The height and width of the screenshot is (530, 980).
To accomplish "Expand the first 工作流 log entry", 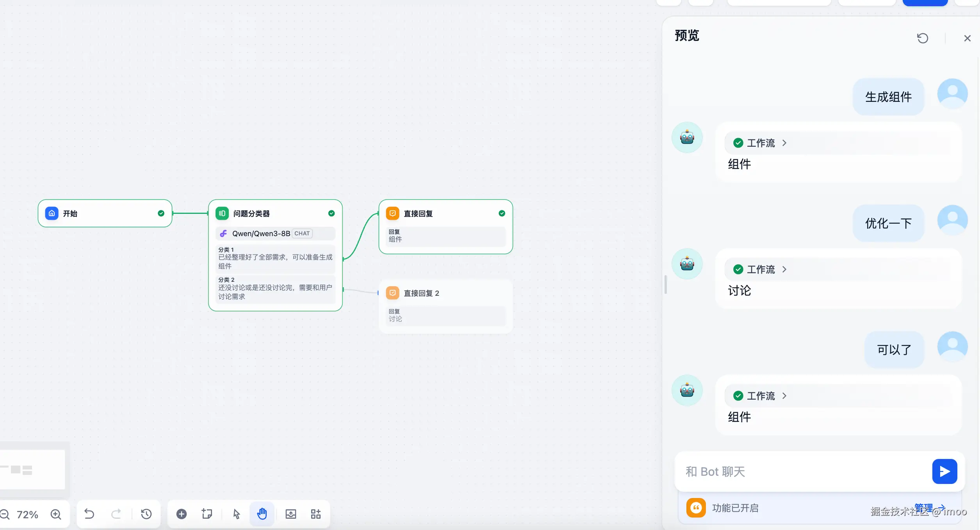I will coord(760,143).
